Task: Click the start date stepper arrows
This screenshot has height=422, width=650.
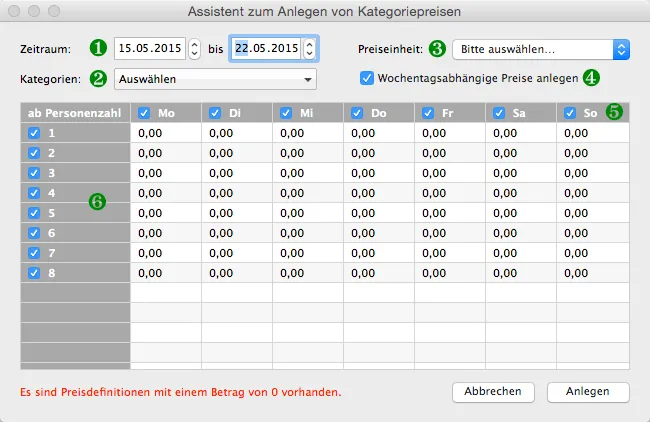Action: [x=194, y=49]
